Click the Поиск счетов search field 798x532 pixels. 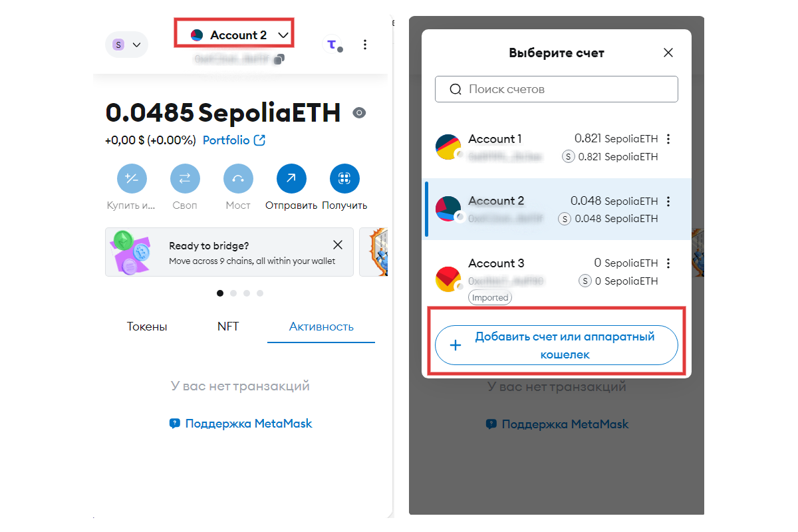(x=556, y=89)
